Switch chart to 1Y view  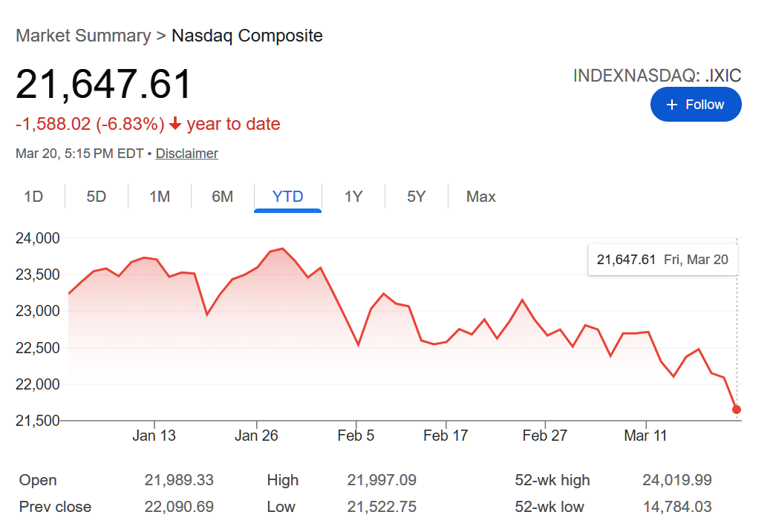coord(353,197)
